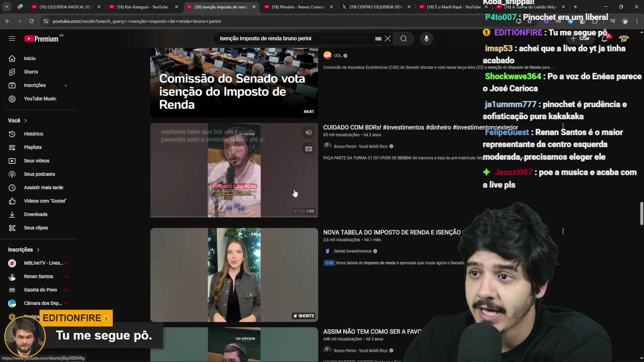Open Histórico in the sidebar
644x362 pixels.
pos(33,134)
